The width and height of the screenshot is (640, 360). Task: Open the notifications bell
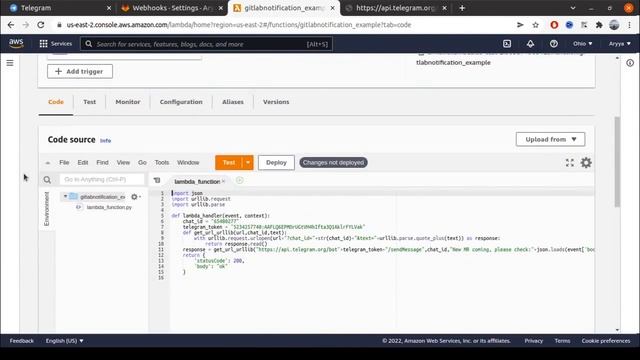point(530,44)
